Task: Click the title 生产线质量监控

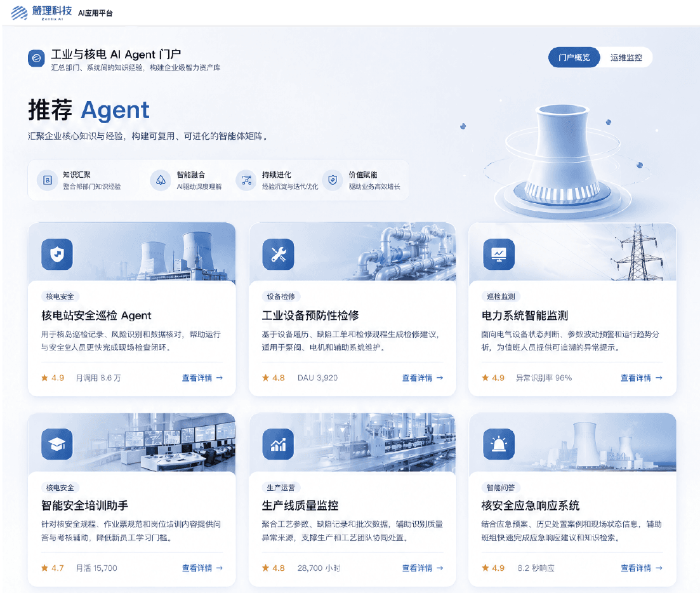Action: (x=300, y=506)
